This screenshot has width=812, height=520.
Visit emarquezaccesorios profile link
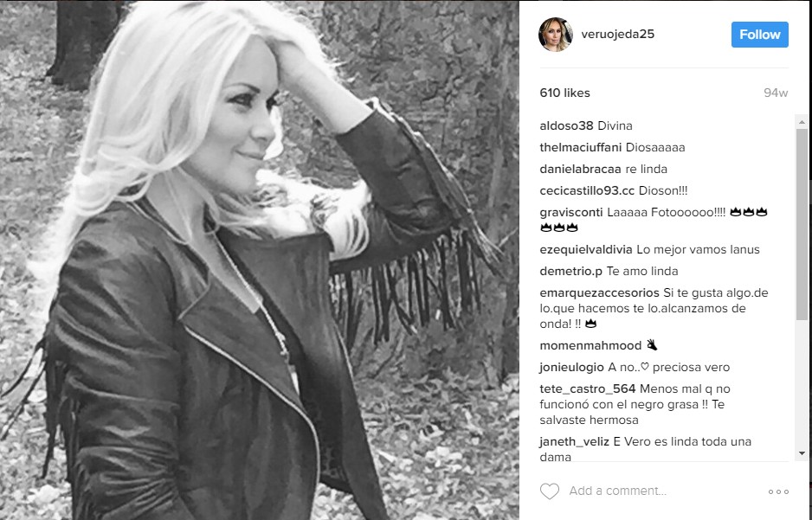click(x=600, y=292)
